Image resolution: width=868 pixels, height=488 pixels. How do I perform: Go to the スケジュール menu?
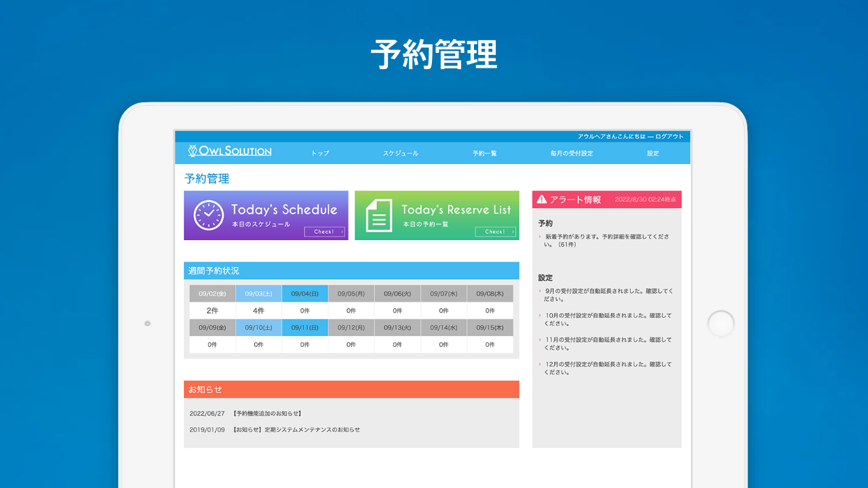click(400, 153)
